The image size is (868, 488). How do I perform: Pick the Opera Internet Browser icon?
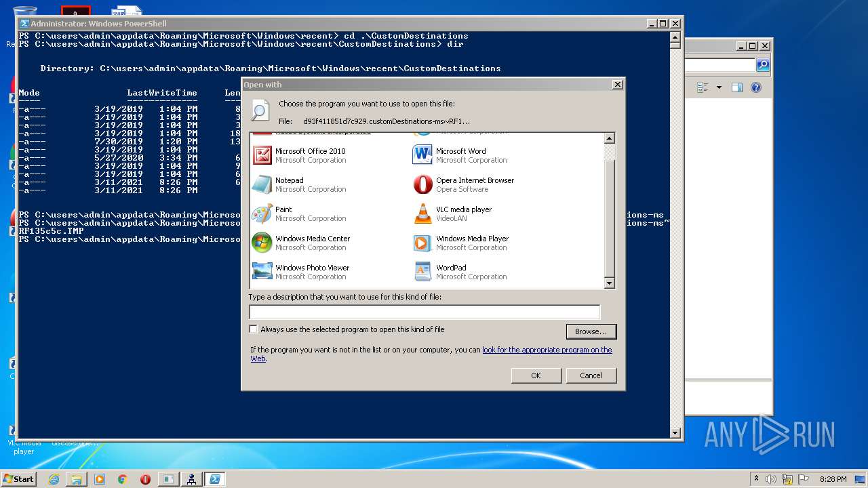(422, 184)
